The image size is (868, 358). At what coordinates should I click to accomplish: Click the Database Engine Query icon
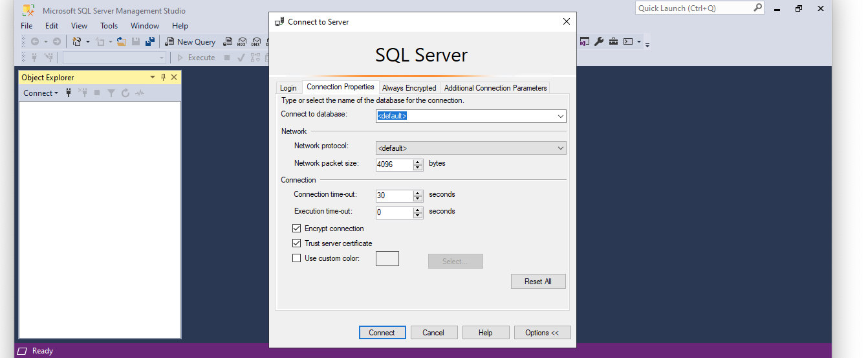tap(228, 41)
